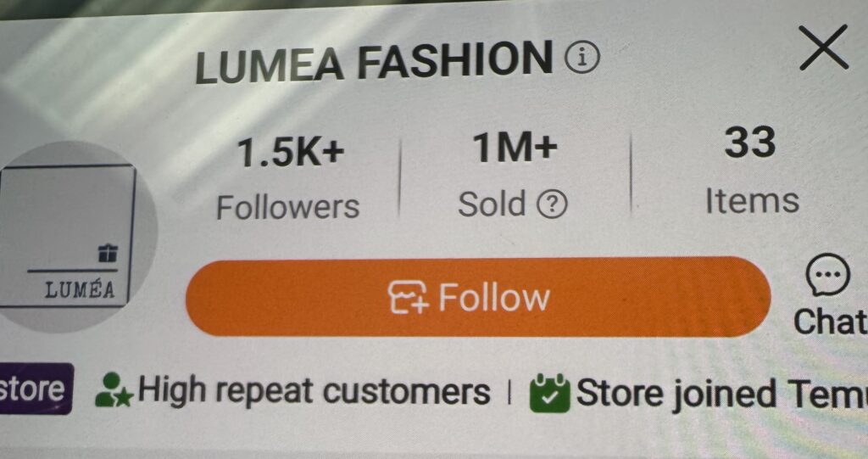This screenshot has width=868, height=459.
Task: Click the store-plus icon inside Follow button
Action: click(x=408, y=298)
